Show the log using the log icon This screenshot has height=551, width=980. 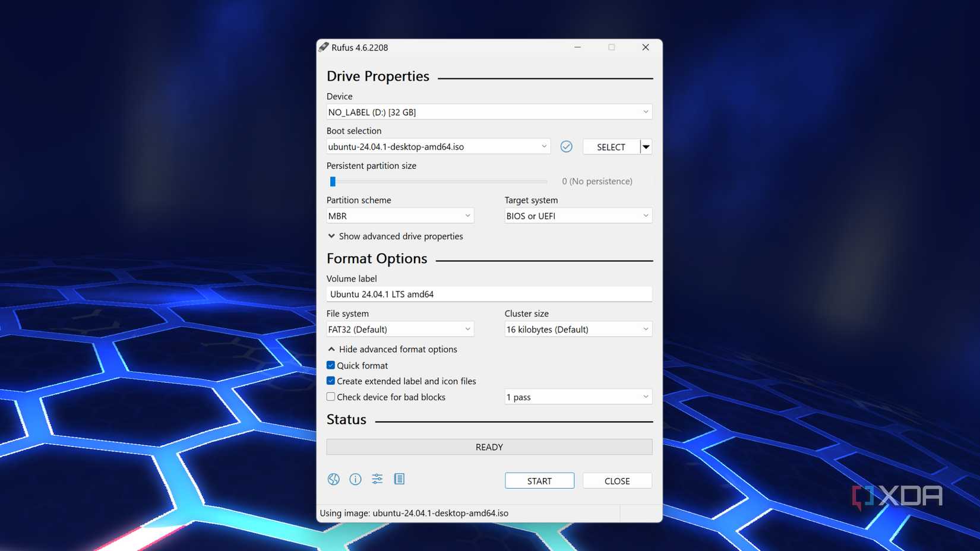[x=399, y=479]
